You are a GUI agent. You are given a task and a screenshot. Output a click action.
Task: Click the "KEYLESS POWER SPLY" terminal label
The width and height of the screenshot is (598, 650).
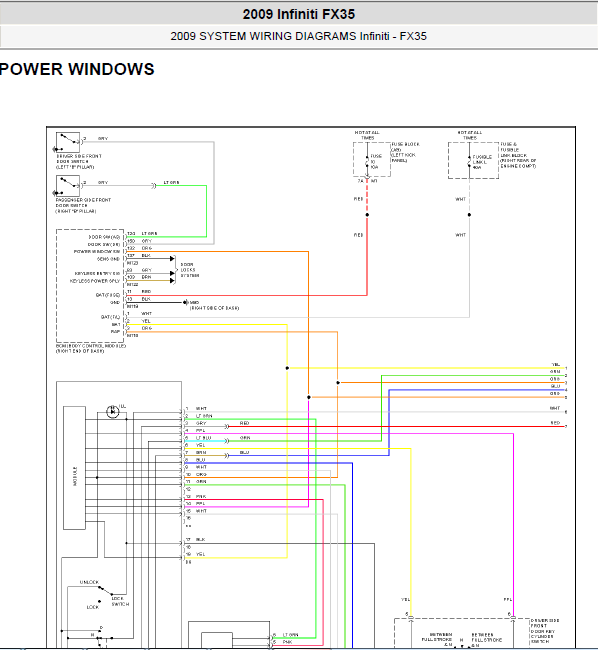point(95,281)
